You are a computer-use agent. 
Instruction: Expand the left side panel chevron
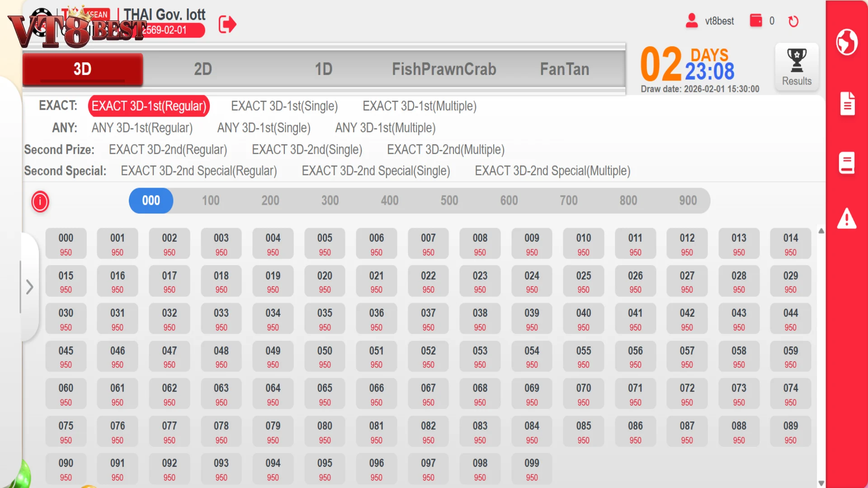[29, 287]
